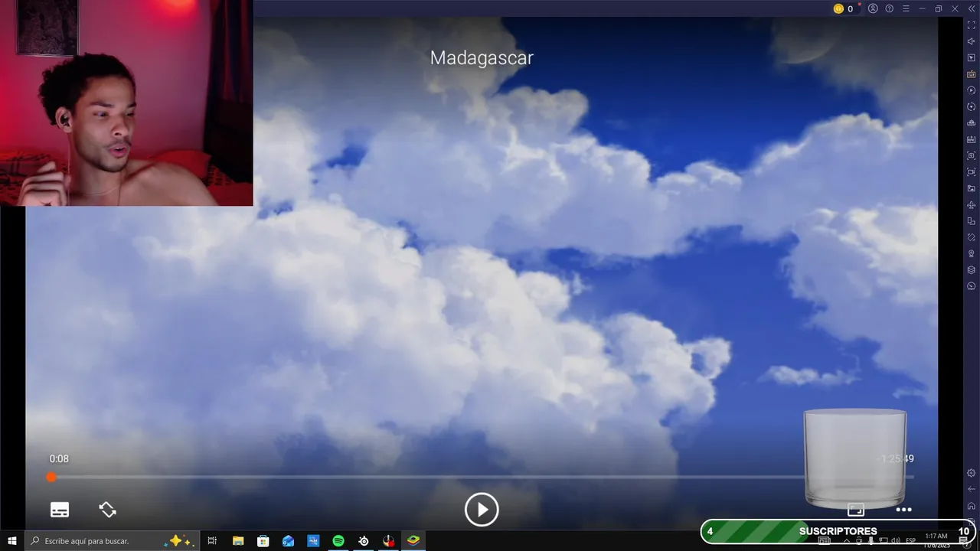
Task: Click the 0:08 elapsed time label
Action: (x=59, y=459)
